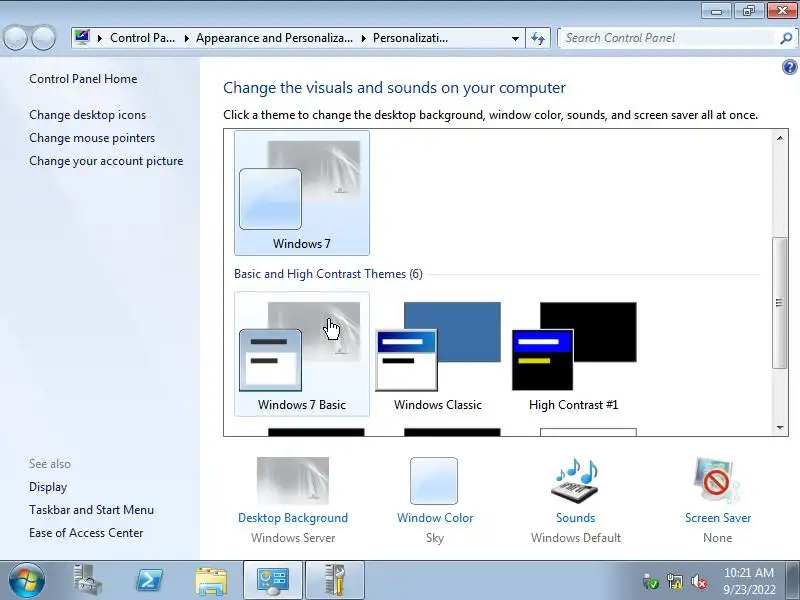Open Change mouse pointers link
The height and width of the screenshot is (600, 800).
point(92,138)
